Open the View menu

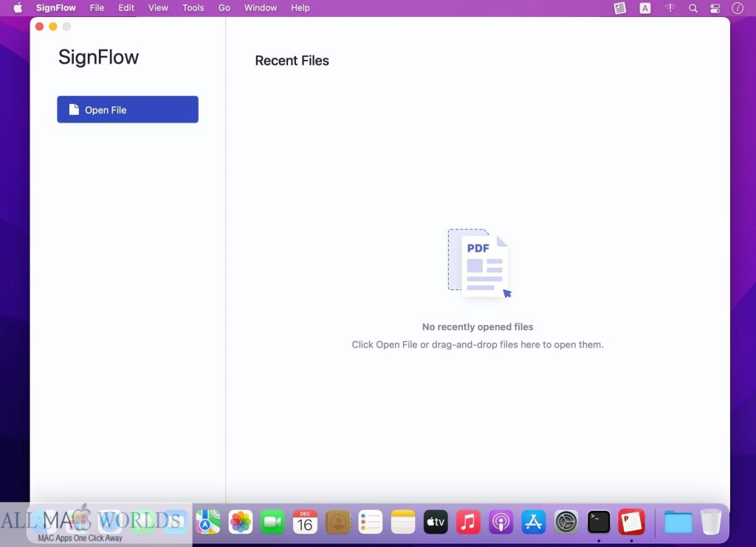[158, 7]
